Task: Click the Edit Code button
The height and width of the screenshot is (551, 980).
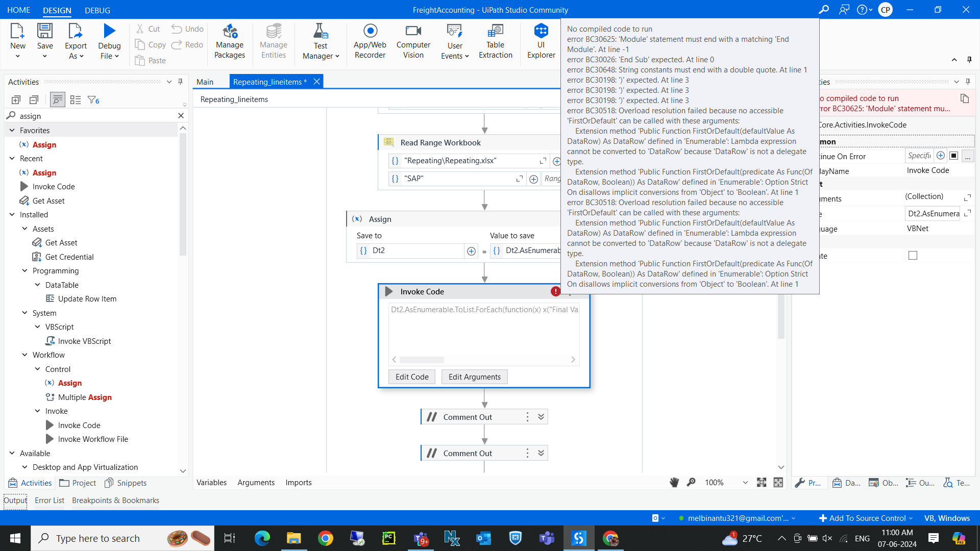Action: [x=411, y=377]
